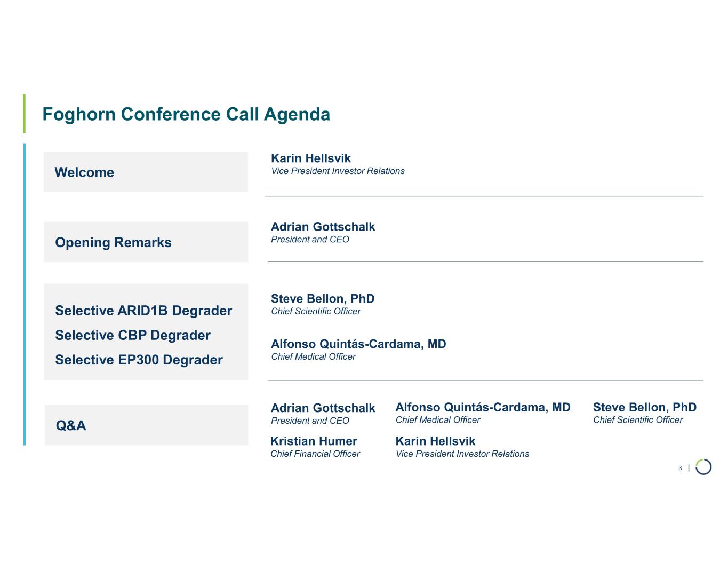Click Karin Hellsvik beside the Welcome box
Screen dimensions: 728x563
(311, 158)
